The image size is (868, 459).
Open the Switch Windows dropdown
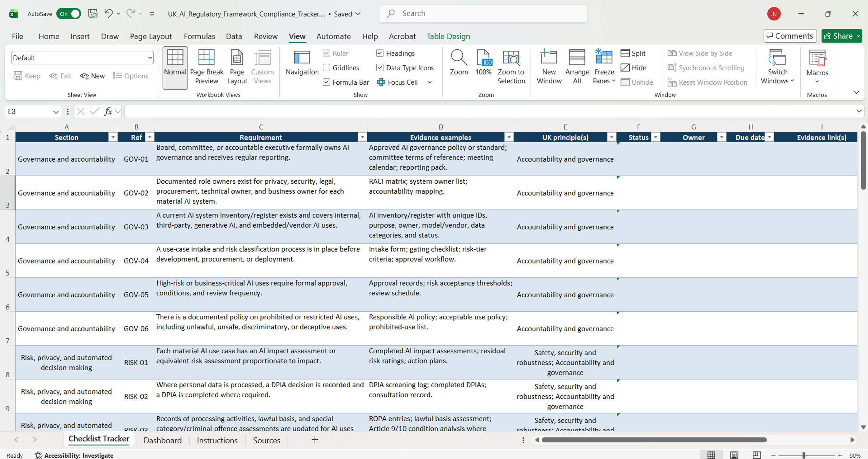point(777,67)
